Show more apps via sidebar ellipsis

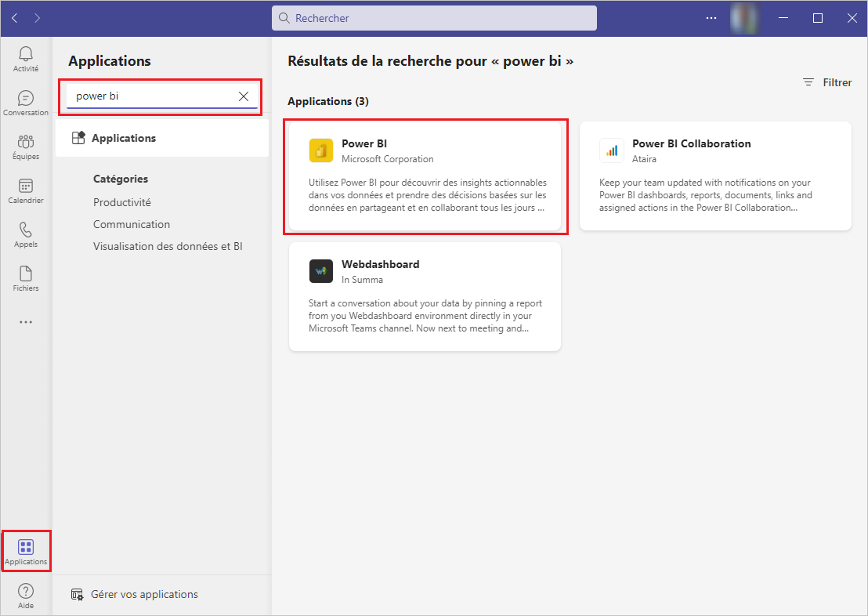(x=26, y=322)
